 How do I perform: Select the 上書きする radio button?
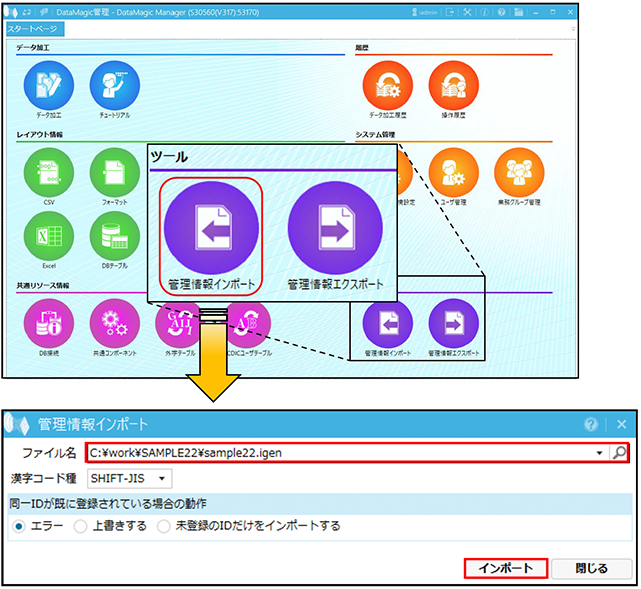point(81,526)
